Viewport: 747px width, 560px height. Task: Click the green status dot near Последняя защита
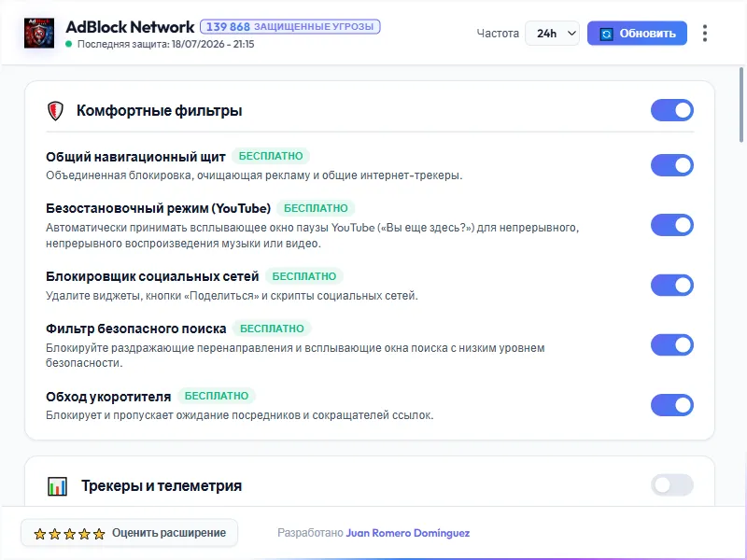pyautogui.click(x=68, y=44)
